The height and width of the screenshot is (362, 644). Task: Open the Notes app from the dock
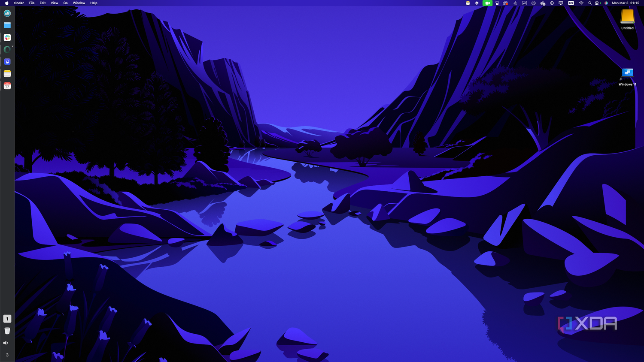pyautogui.click(x=7, y=74)
